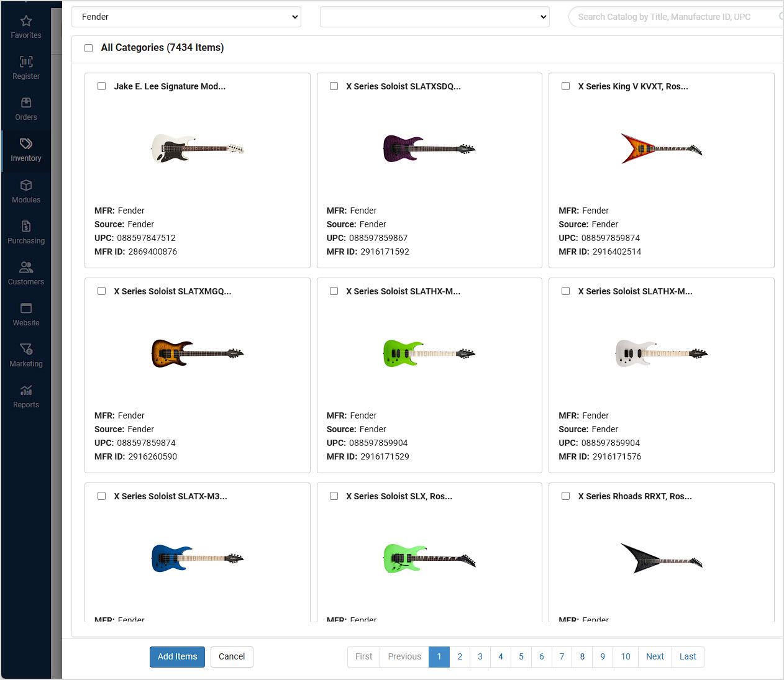Click the UPC value 088597859867

point(378,238)
